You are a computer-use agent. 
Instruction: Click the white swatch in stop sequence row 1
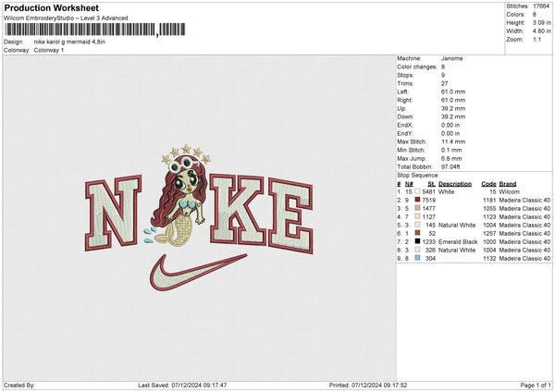(417, 191)
